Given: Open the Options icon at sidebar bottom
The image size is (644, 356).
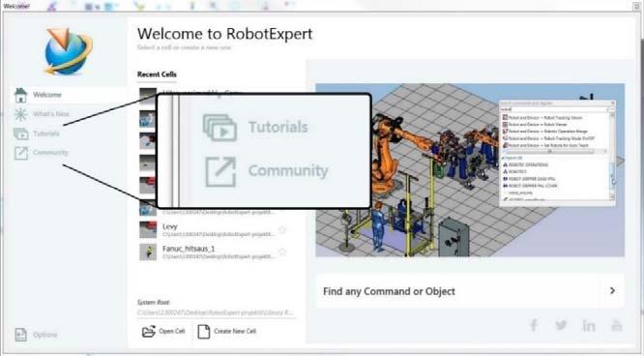Looking at the screenshot, I should coord(20,335).
